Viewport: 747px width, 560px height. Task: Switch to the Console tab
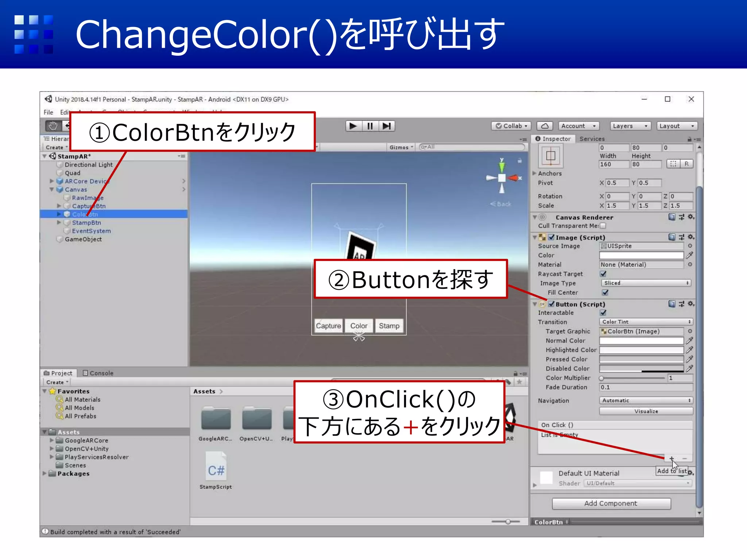tap(98, 373)
